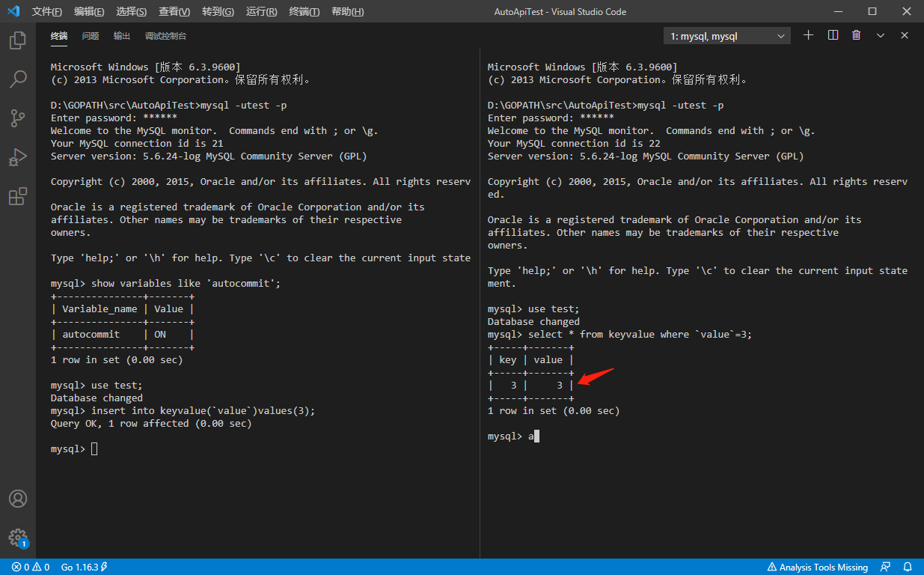Create a new terminal with plus icon
The width and height of the screenshot is (924, 575).
pyautogui.click(x=808, y=35)
